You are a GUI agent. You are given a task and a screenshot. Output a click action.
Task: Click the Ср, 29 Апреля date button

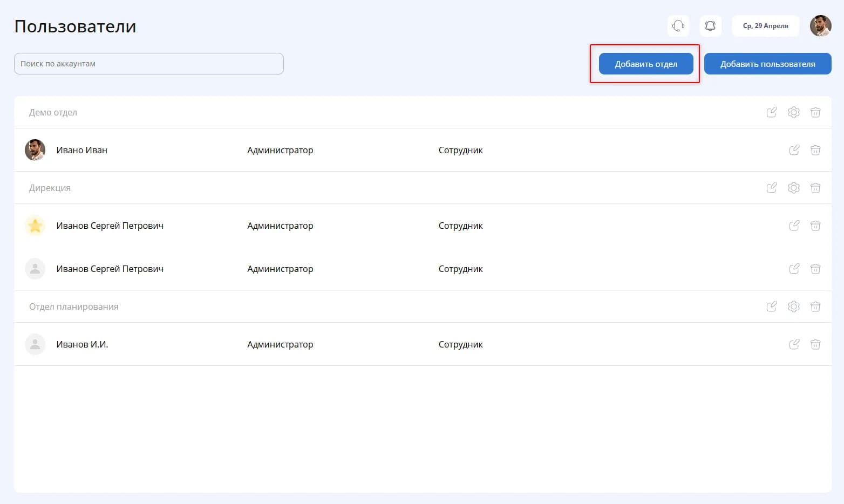coord(765,26)
